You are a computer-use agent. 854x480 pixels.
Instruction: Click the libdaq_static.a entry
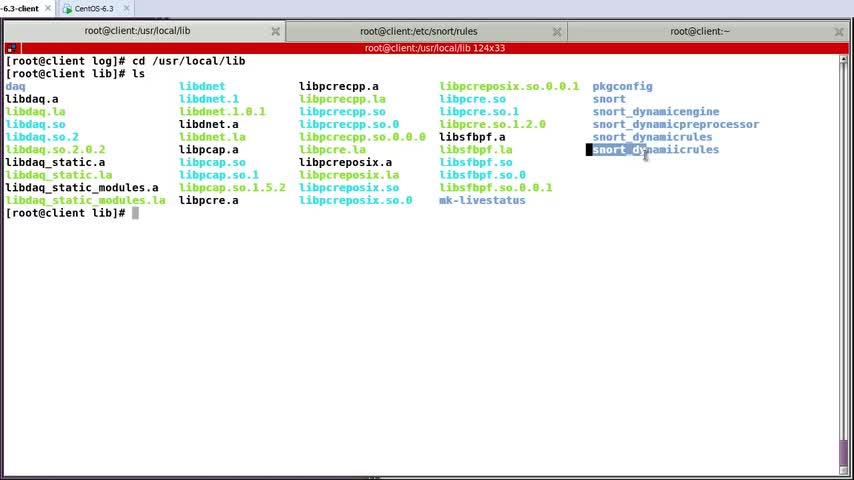[56, 162]
